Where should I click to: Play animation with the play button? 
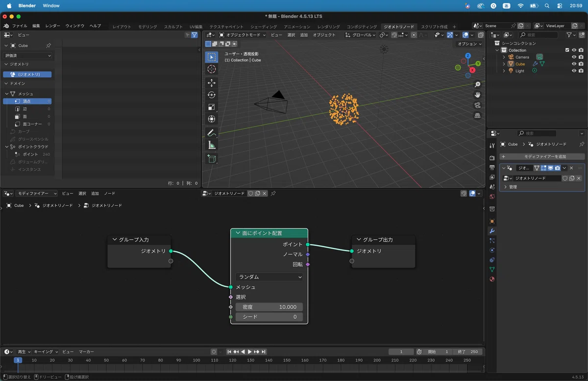250,352
